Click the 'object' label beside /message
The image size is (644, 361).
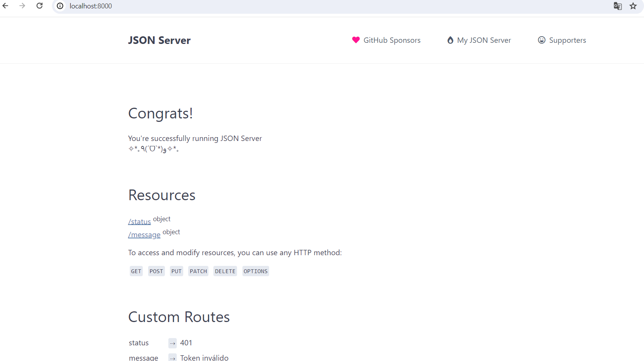tap(171, 232)
